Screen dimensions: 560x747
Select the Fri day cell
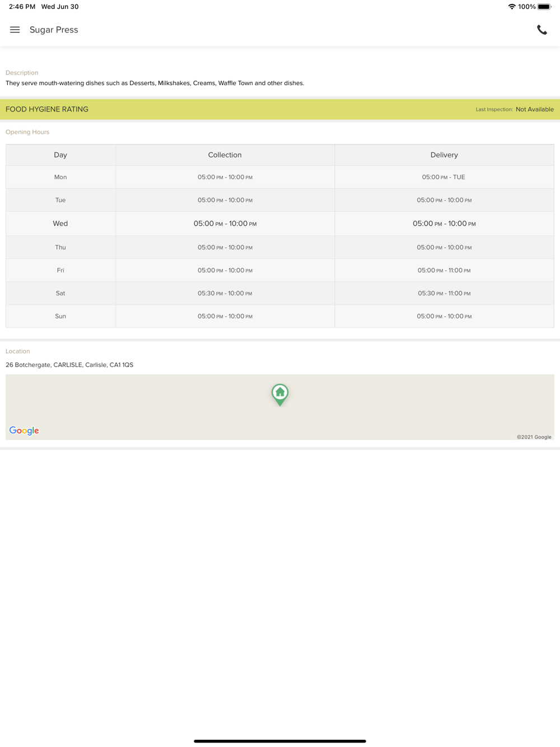[60, 270]
